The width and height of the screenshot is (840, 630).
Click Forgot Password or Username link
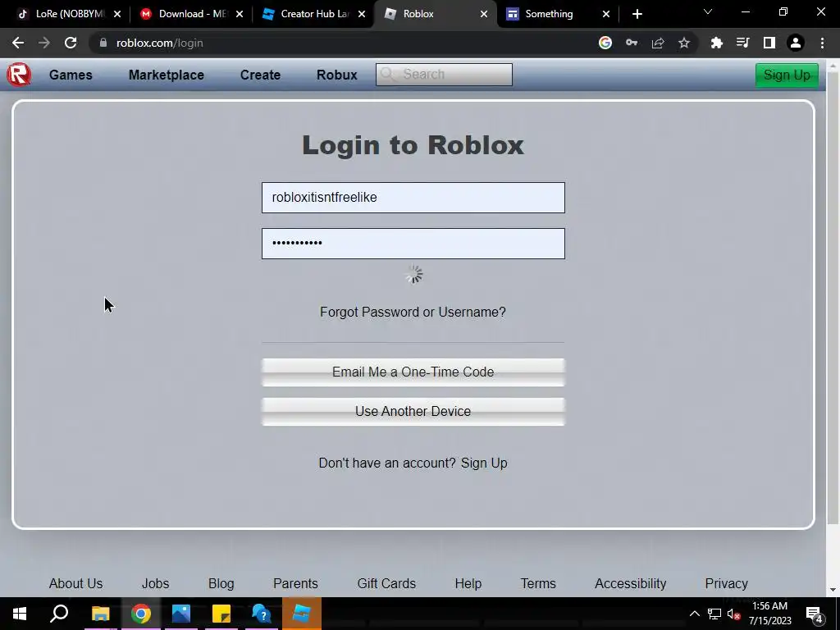[413, 312]
